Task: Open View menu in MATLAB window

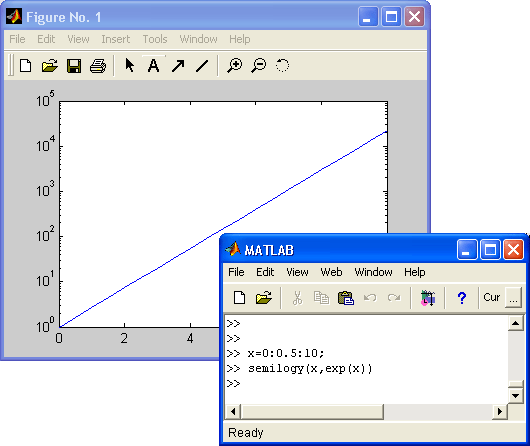Action: (297, 272)
